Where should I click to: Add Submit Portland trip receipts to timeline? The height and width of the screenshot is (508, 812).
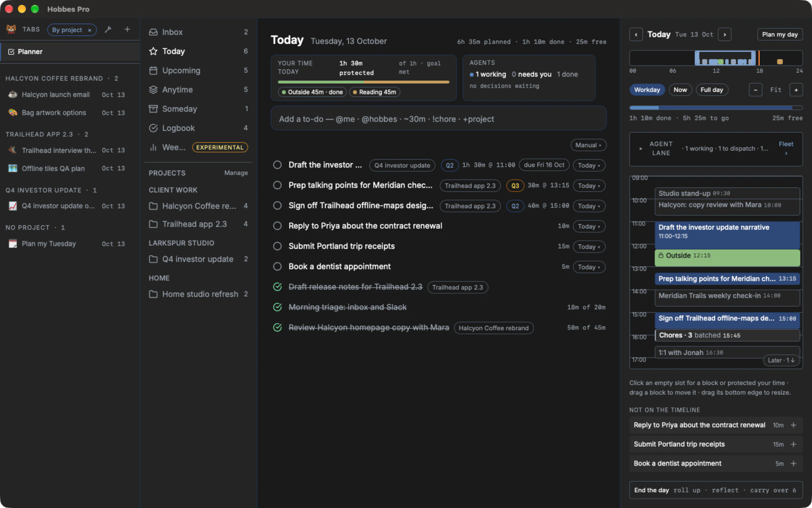click(x=793, y=444)
